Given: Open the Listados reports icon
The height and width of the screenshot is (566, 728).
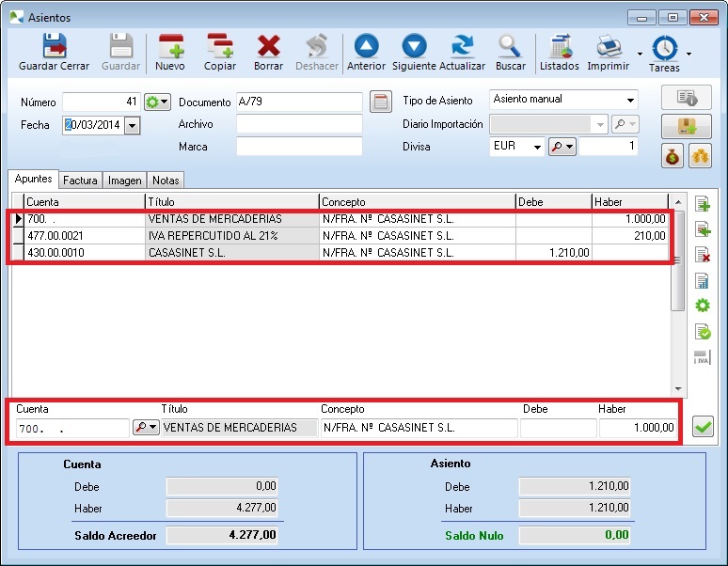Looking at the screenshot, I should click(560, 52).
